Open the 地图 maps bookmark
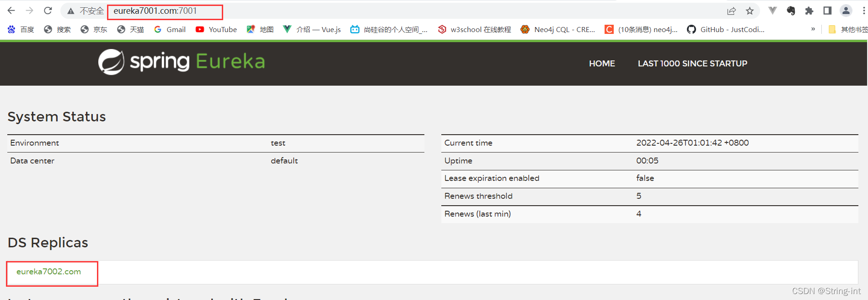 (260, 29)
